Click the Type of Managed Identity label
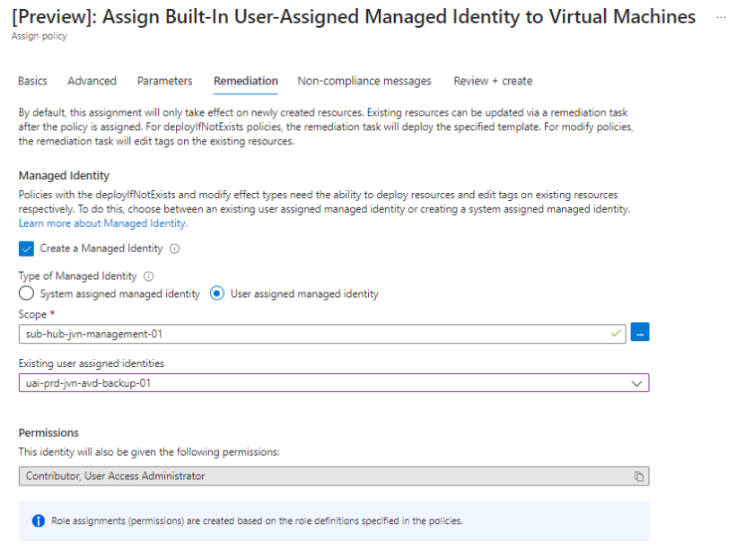The width and height of the screenshot is (745, 560). (x=77, y=276)
